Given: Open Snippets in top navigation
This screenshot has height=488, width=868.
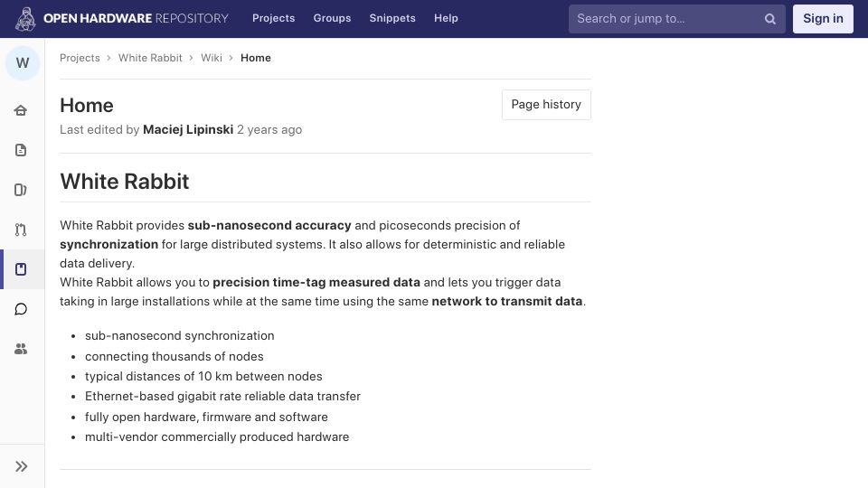Looking at the screenshot, I should (x=392, y=18).
